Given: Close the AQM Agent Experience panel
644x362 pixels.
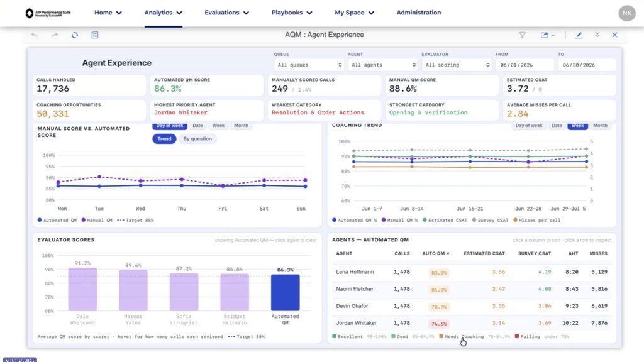Looking at the screenshot, I should (x=614, y=35).
